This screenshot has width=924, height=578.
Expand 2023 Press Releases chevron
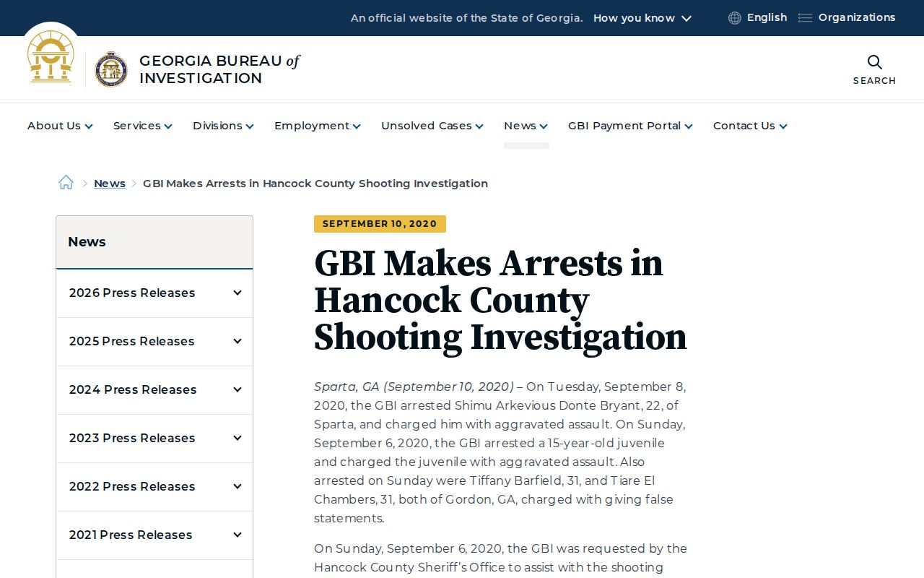coord(237,438)
